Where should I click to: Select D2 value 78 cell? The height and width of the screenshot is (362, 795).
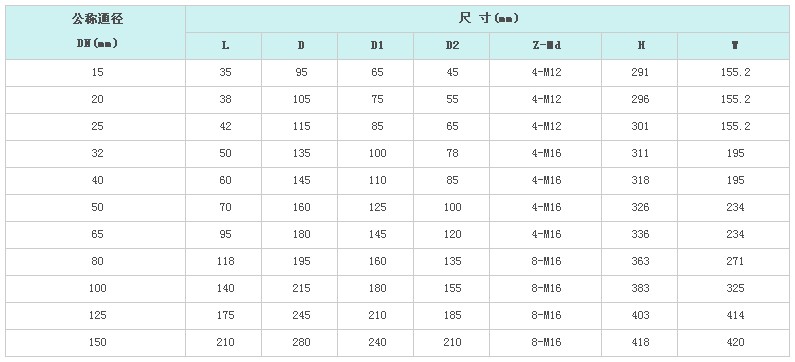[452, 154]
